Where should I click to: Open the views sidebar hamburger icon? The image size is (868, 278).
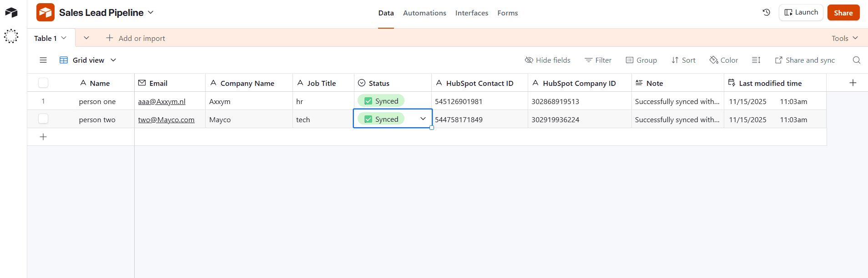pos(43,60)
